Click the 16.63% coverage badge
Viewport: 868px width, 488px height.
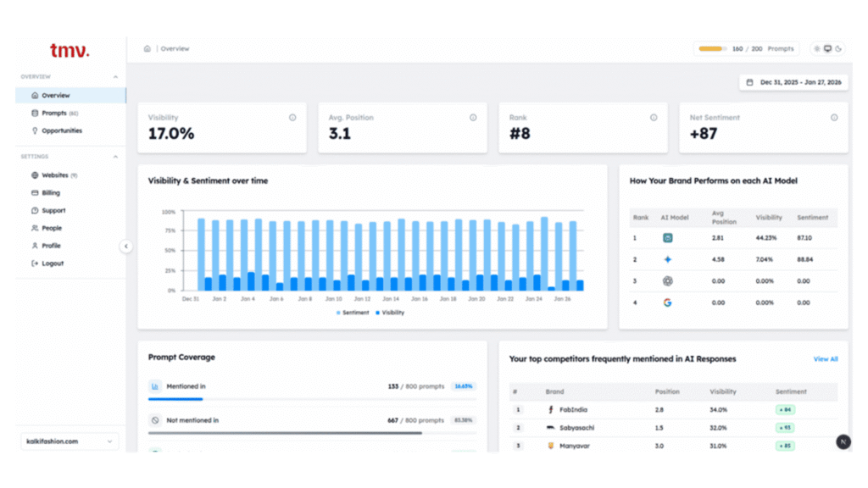click(x=464, y=386)
